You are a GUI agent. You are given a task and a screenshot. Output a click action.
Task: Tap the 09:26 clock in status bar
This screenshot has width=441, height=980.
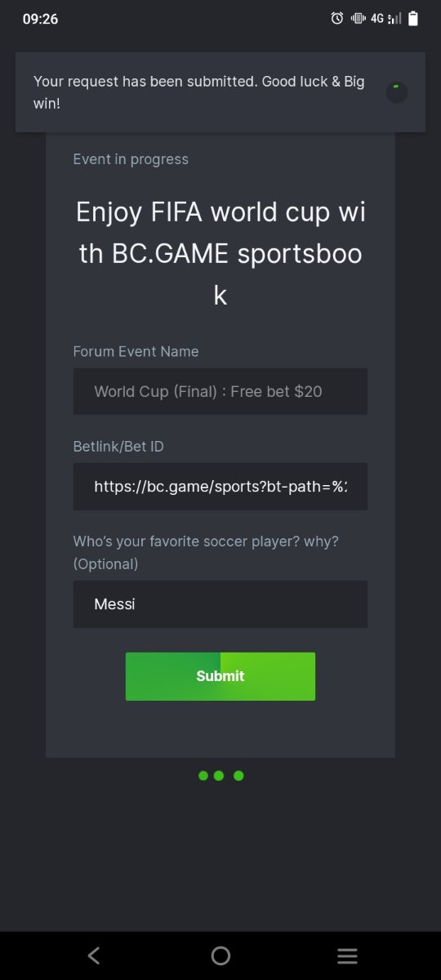(40, 19)
